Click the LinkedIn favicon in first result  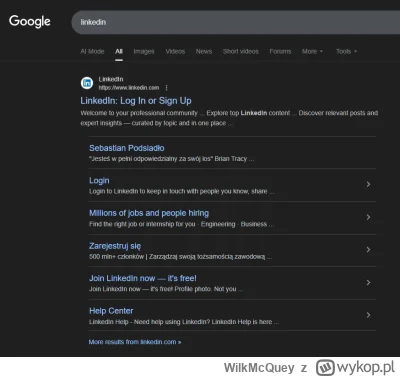coord(87,83)
